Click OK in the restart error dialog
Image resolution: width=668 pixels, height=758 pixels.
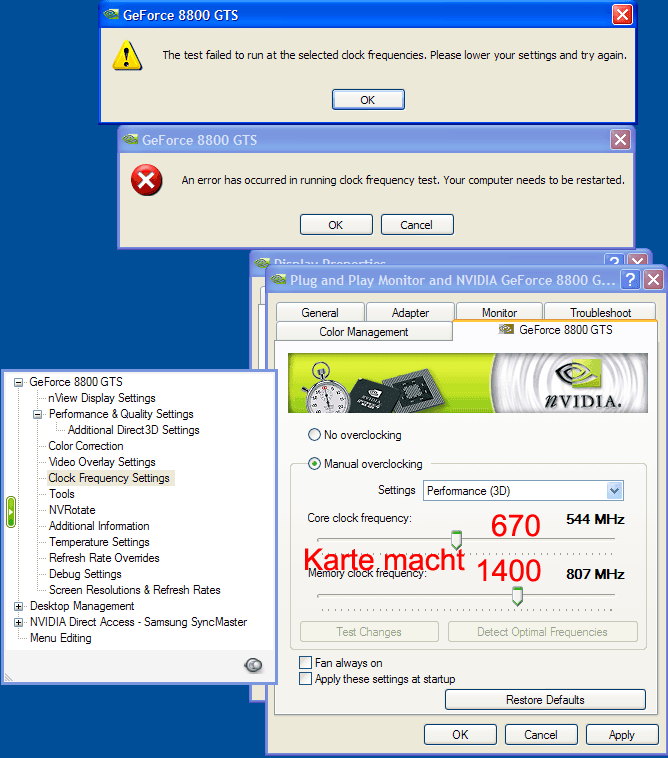coord(336,225)
